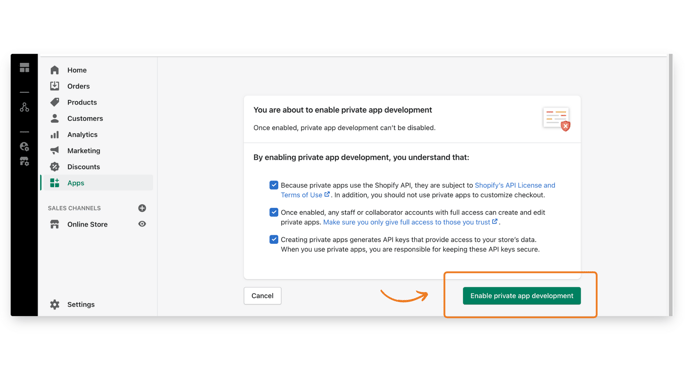Select the Discounts badge icon
Screen dimensions: 688x371
[54, 167]
